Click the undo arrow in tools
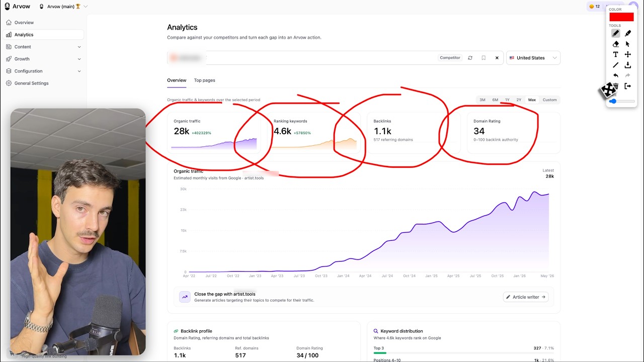This screenshot has height=362, width=644. click(x=615, y=75)
